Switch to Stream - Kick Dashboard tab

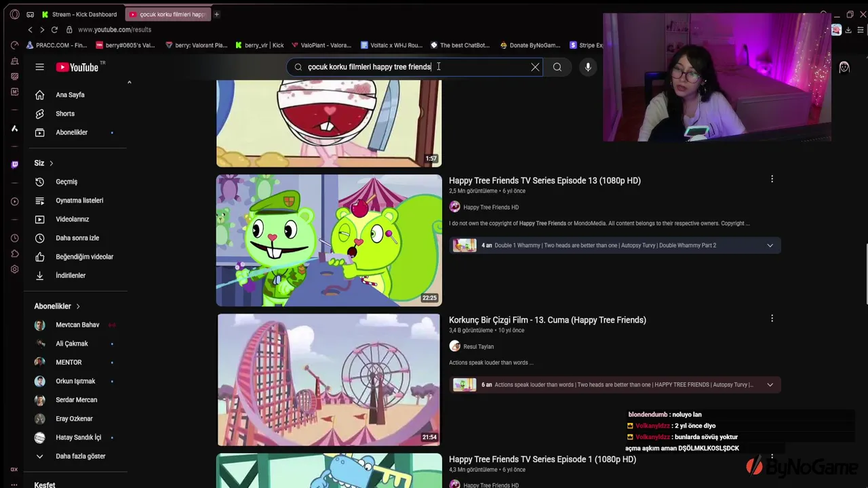pos(80,14)
